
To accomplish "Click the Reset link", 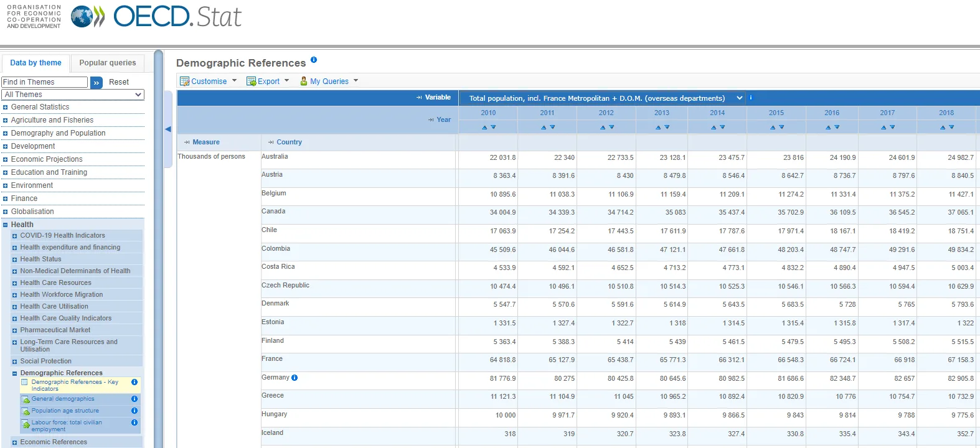I will [118, 82].
